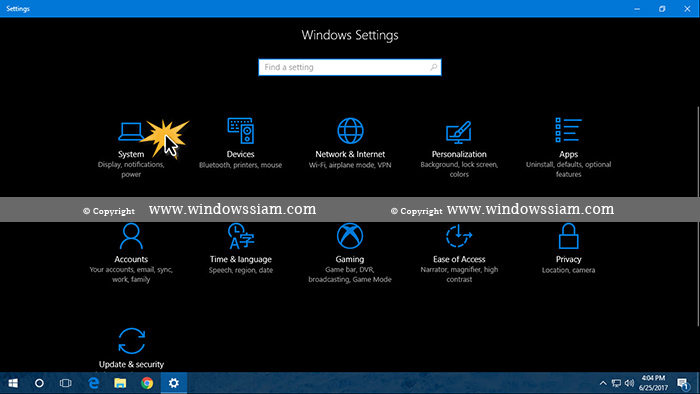
Task: Open the Devices keyboard and speaker icon
Action: (x=241, y=131)
